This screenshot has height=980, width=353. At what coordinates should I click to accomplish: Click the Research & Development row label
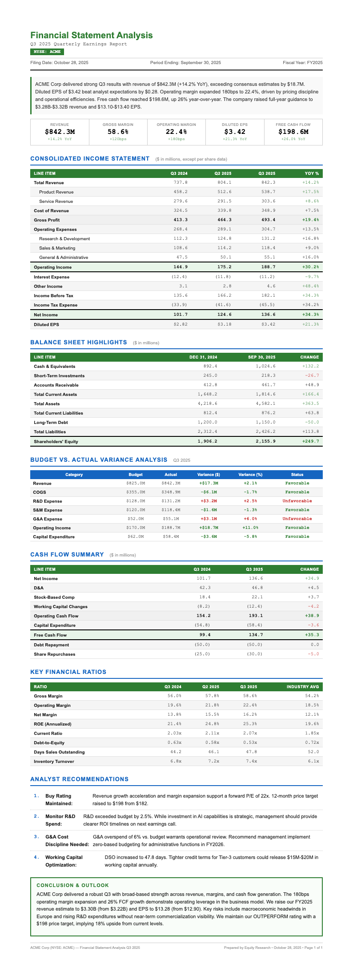pos(64,239)
